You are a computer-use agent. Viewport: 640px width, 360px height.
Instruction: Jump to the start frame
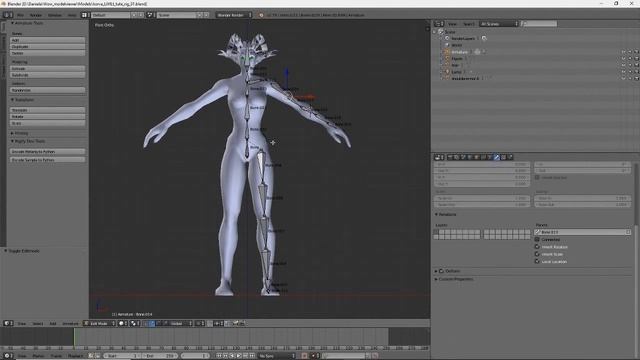tap(219, 356)
